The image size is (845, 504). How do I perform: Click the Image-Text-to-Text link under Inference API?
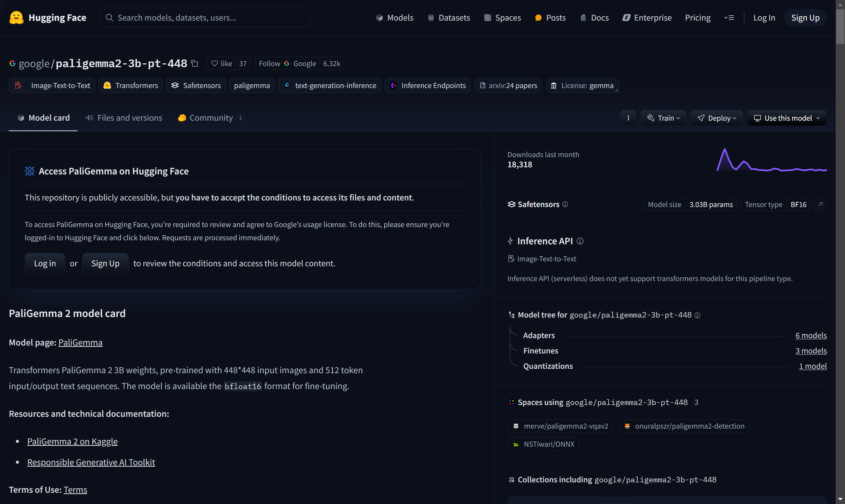tap(542, 259)
